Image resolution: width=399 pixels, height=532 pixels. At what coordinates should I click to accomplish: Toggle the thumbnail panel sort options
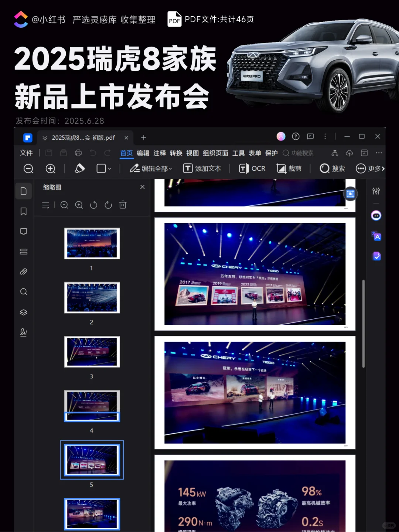[46, 205]
